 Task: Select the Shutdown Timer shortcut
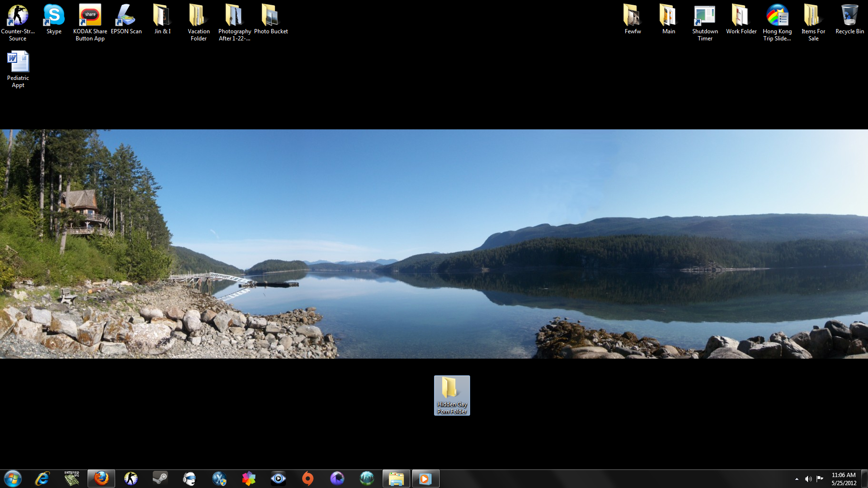click(705, 22)
